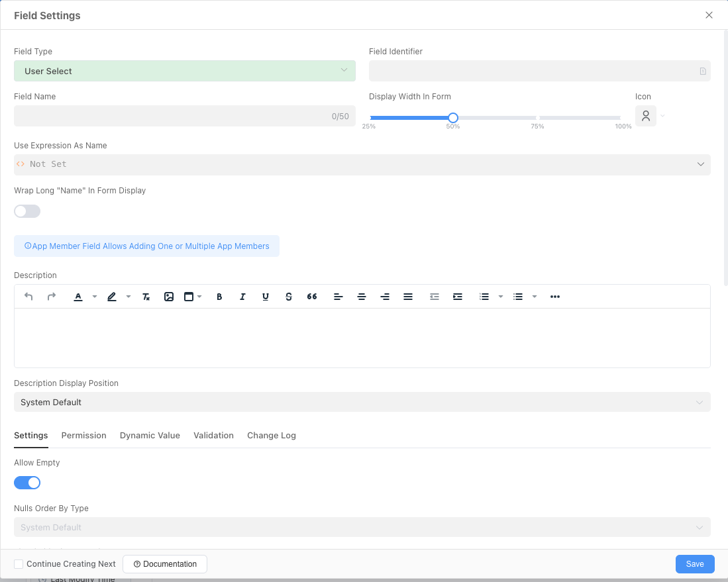Clear formatting in Description editor
Viewport: 728px width, 582px height.
point(146,297)
